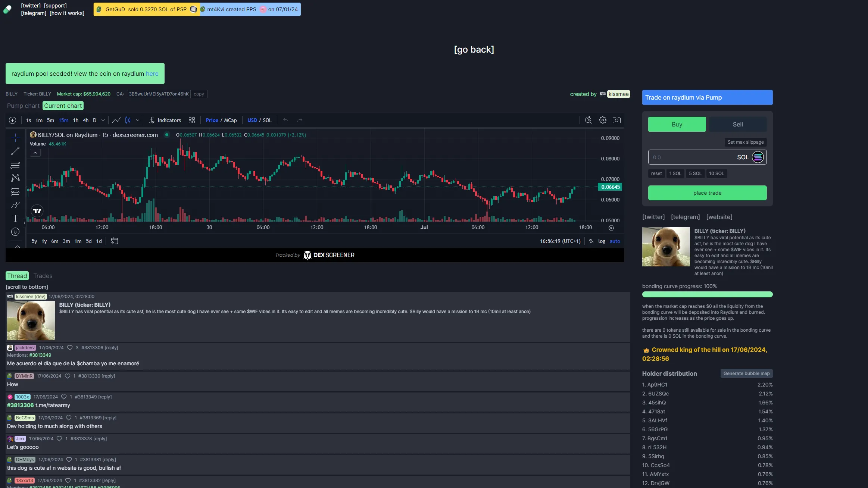Select the crosshair cursor tool
The image size is (868, 488).
click(15, 137)
